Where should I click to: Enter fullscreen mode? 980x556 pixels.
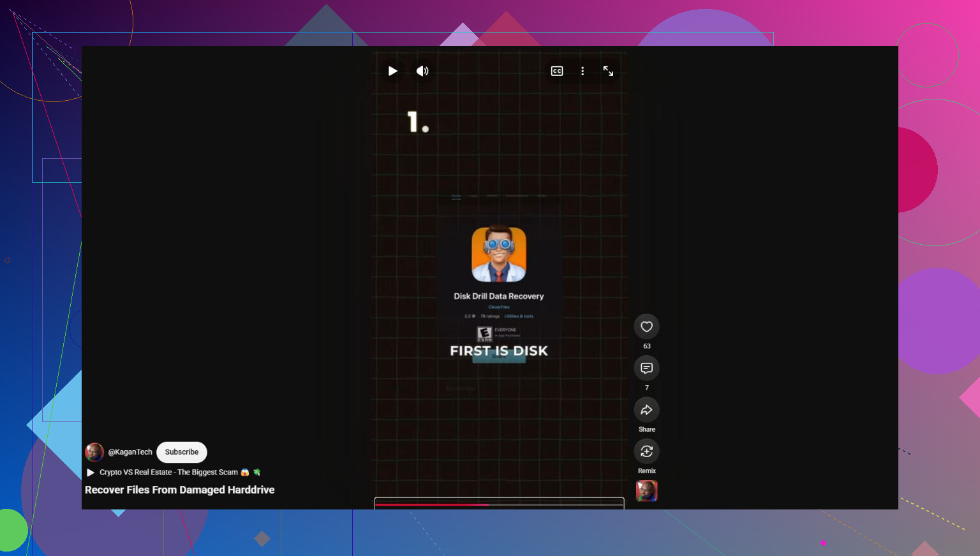[x=608, y=71]
